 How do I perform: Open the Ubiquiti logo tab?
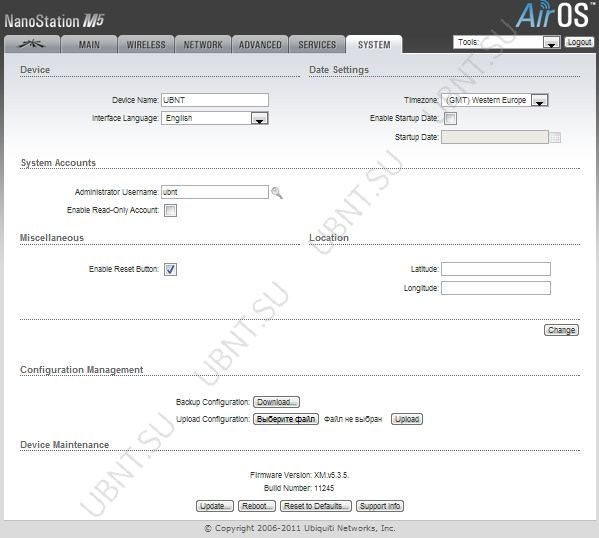32,44
